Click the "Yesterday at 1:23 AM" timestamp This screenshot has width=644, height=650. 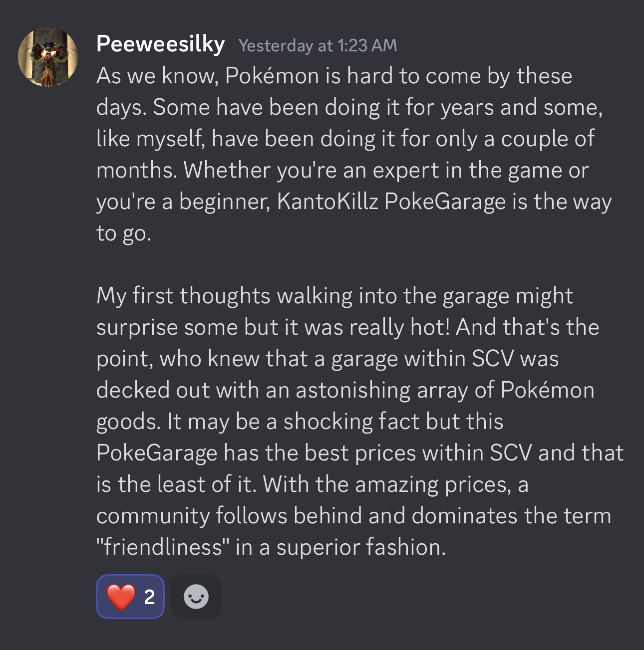[318, 45]
